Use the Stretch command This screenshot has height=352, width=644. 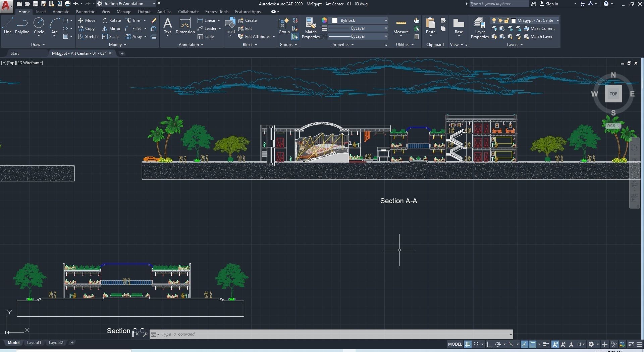88,37
